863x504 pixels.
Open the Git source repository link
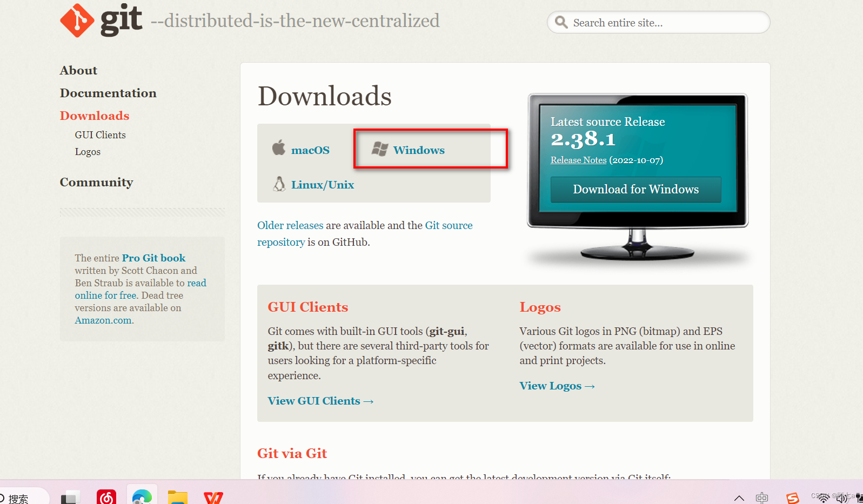[365, 233]
